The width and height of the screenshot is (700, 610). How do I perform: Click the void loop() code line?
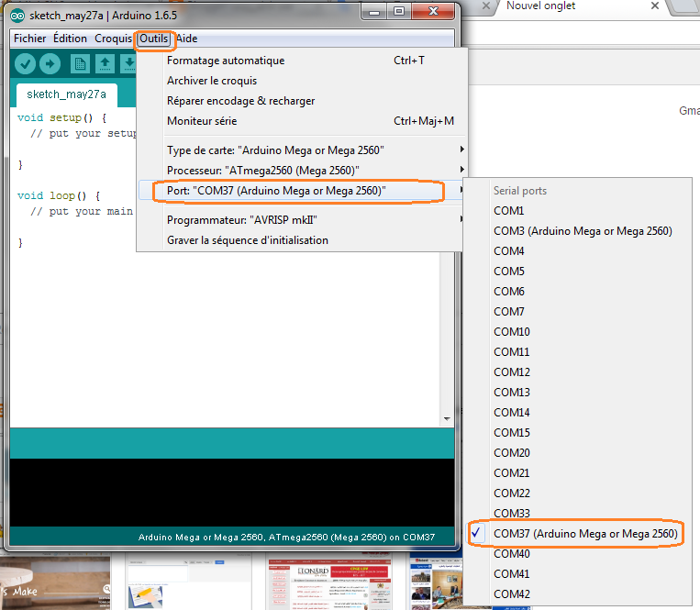[x=59, y=195]
